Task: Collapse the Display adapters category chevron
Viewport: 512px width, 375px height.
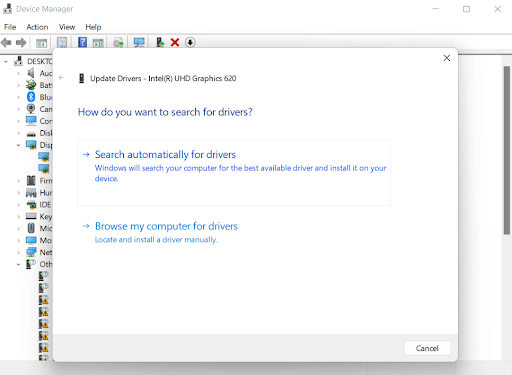Action: [19, 145]
